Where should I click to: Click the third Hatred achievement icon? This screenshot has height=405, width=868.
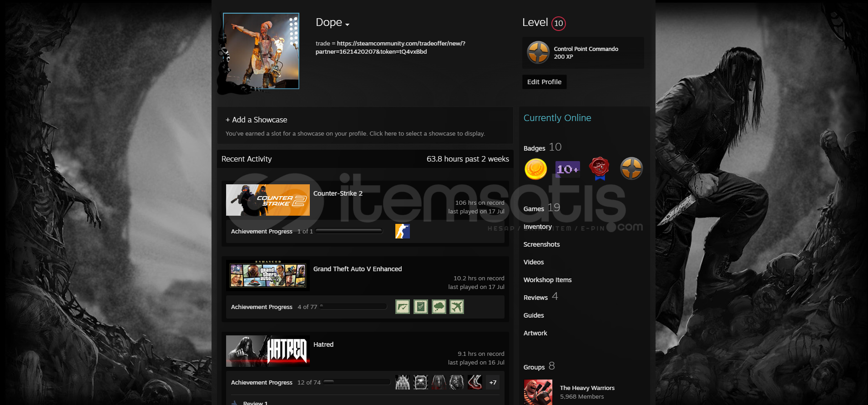point(439,382)
